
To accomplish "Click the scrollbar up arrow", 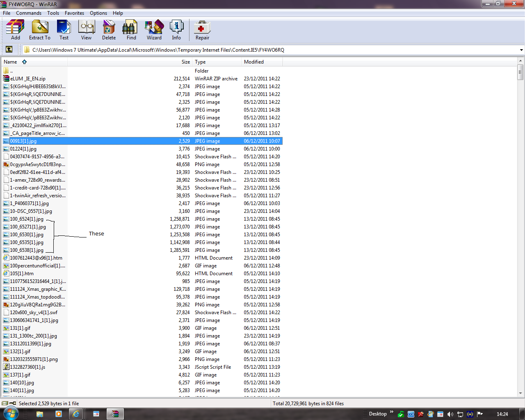I will point(520,61).
